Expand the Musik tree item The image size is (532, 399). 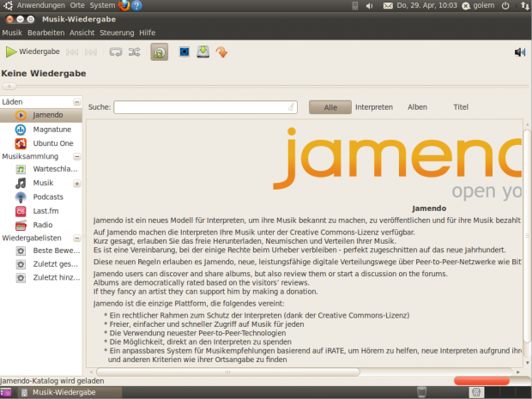click(x=77, y=184)
